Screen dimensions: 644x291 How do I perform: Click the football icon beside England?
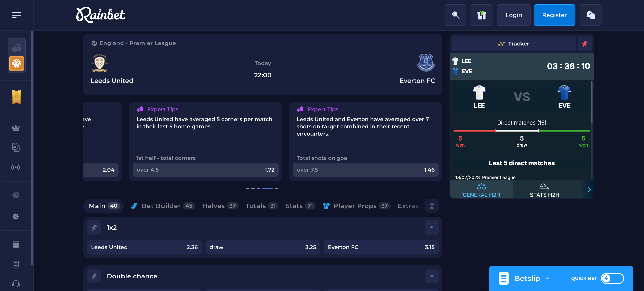[94, 43]
